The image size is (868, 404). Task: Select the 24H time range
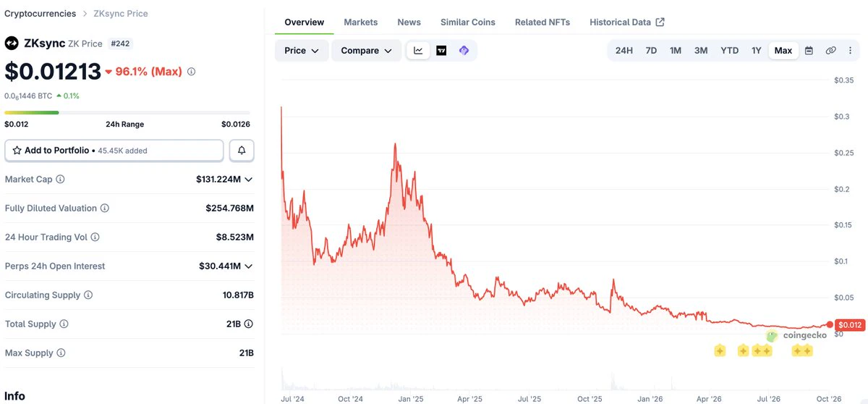pos(624,51)
